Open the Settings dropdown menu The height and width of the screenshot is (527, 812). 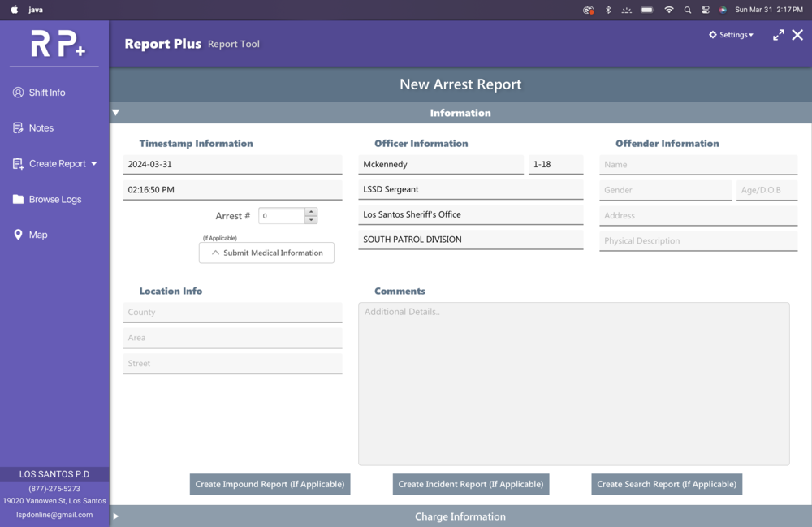coord(731,35)
